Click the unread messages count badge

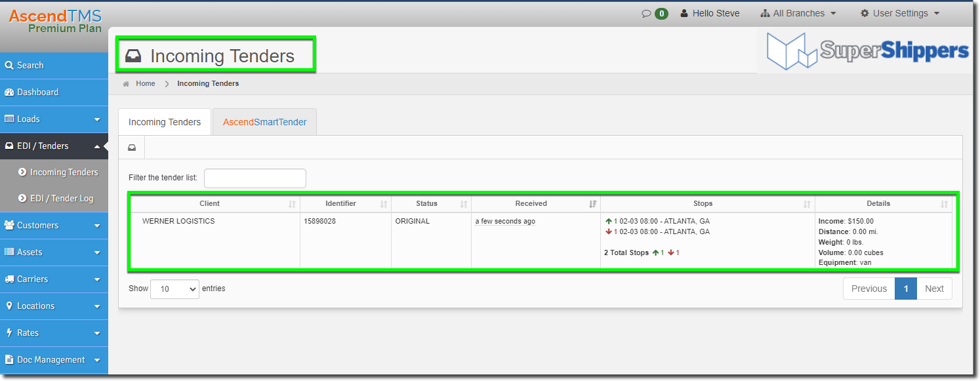pos(661,13)
